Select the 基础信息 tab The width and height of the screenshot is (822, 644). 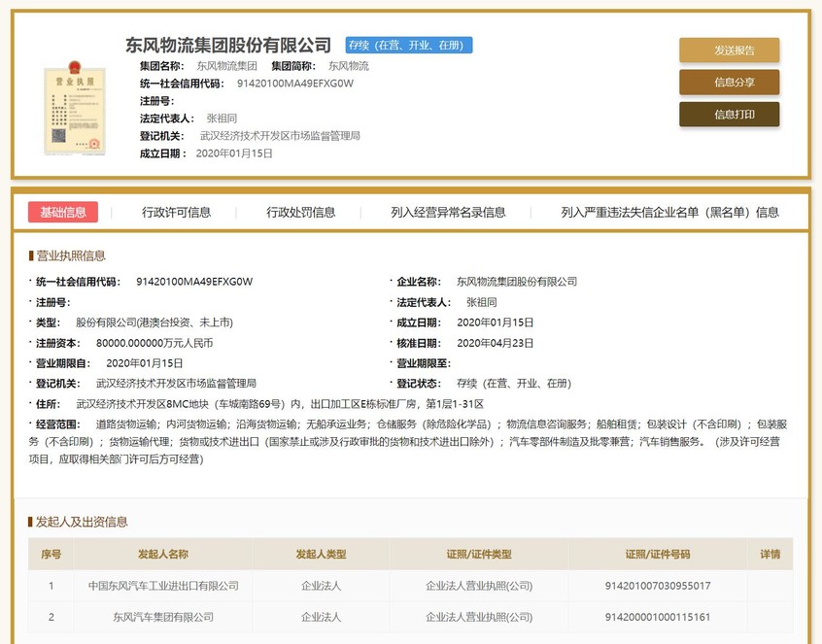click(63, 213)
